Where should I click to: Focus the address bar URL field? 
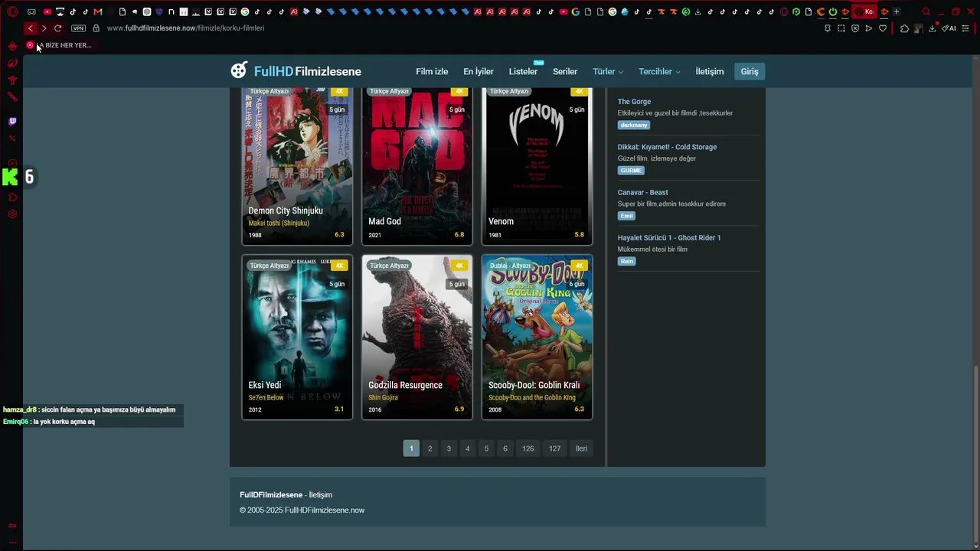click(x=185, y=28)
